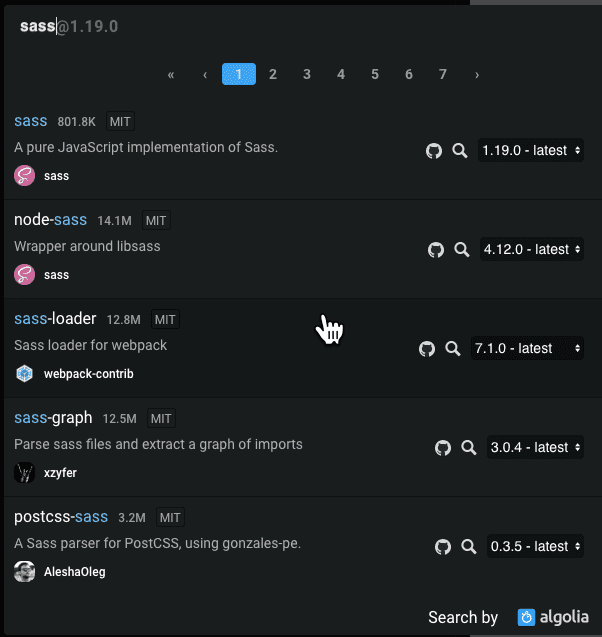The height and width of the screenshot is (637, 602).
Task: Expand the 0.3.5 - latest version dropdown
Action: point(535,546)
